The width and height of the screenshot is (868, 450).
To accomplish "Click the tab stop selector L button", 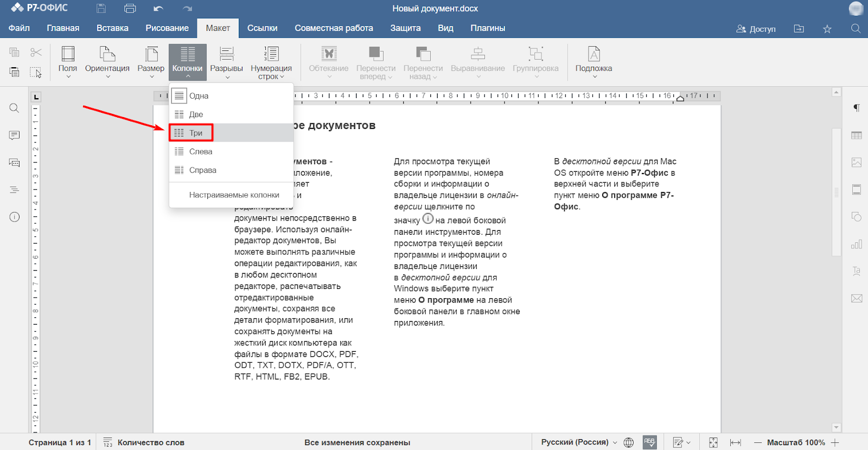I will [x=36, y=97].
